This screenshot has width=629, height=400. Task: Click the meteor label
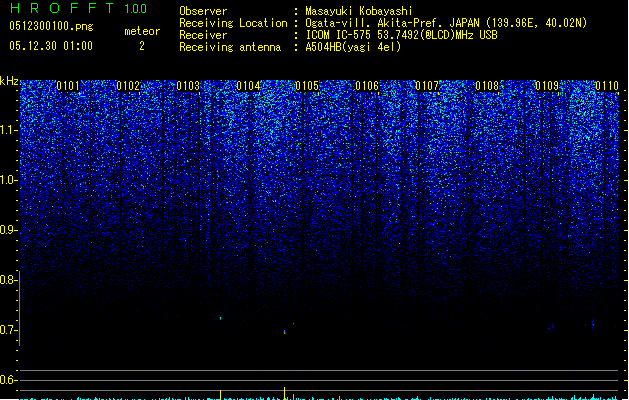pos(142,31)
